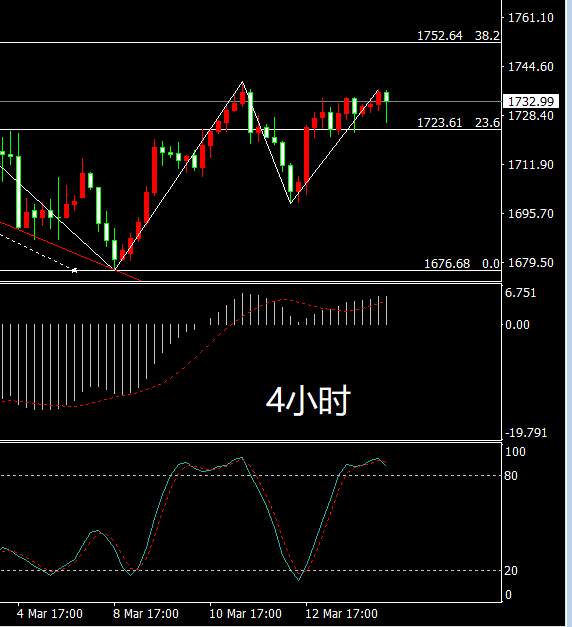Select the 38.2 Fibonacci percentage label
The image size is (572, 627).
487,36
